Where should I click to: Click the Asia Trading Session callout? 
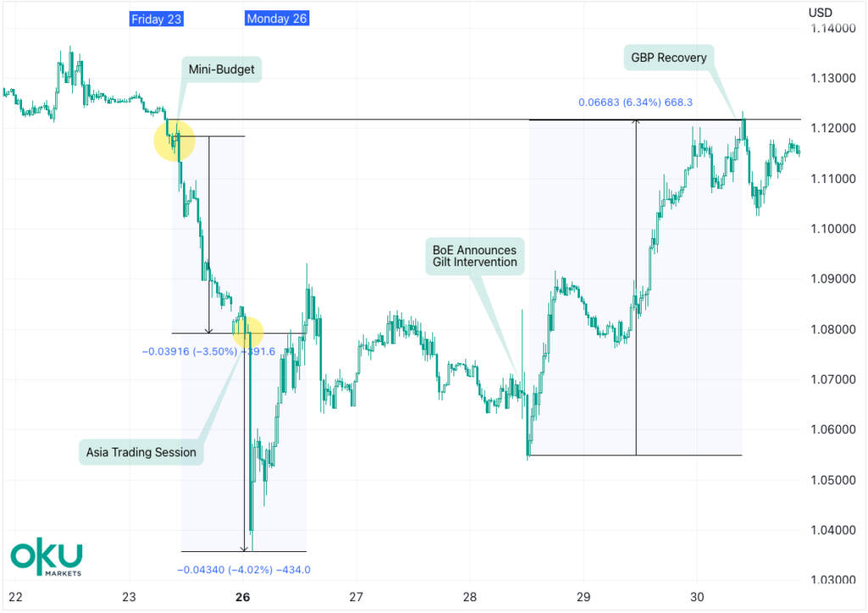click(141, 452)
